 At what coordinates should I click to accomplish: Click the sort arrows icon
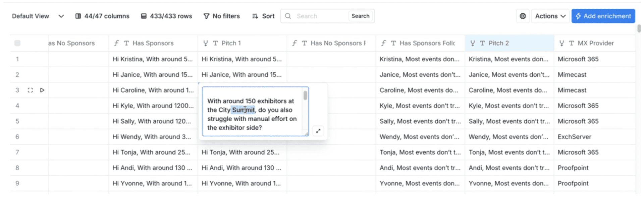coord(255,16)
